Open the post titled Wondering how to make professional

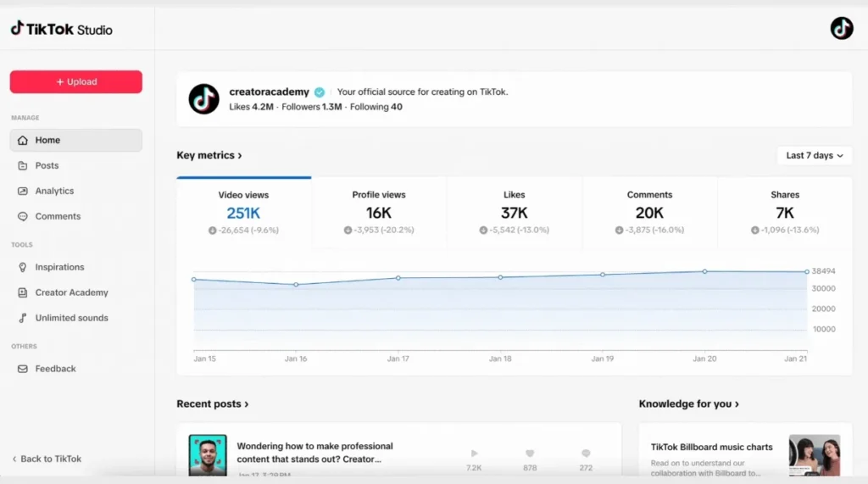point(315,453)
